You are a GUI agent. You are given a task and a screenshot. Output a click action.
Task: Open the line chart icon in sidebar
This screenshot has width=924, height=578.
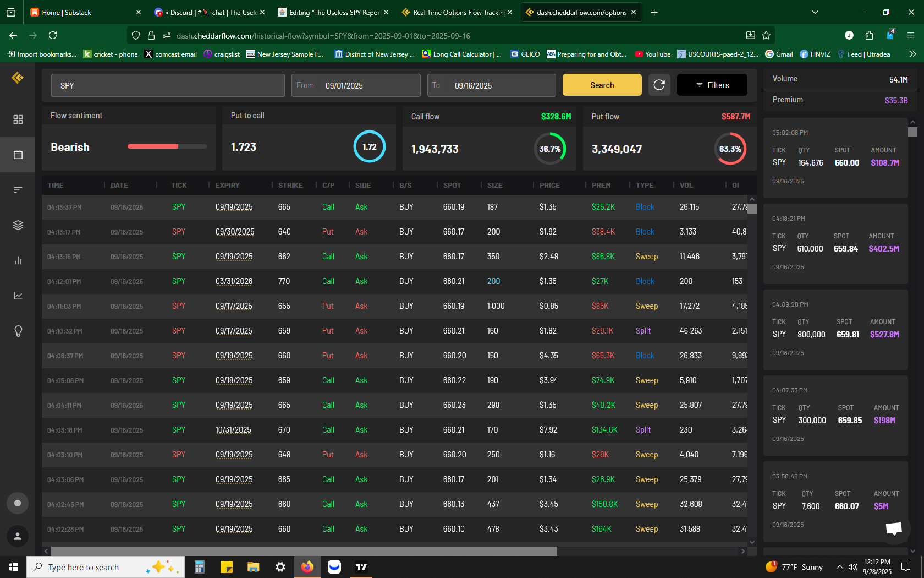point(18,296)
